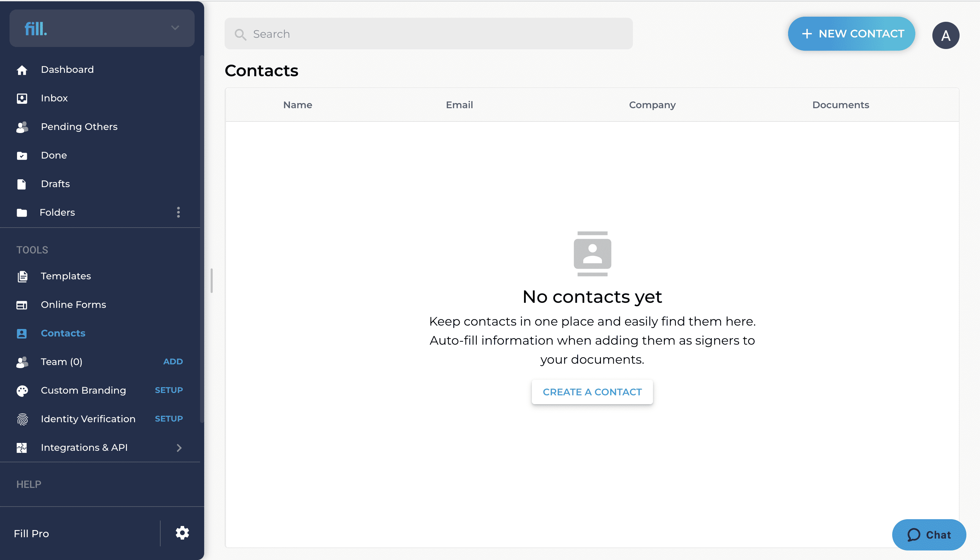980x560 pixels.
Task: Open the user avatar A menu
Action: (946, 35)
